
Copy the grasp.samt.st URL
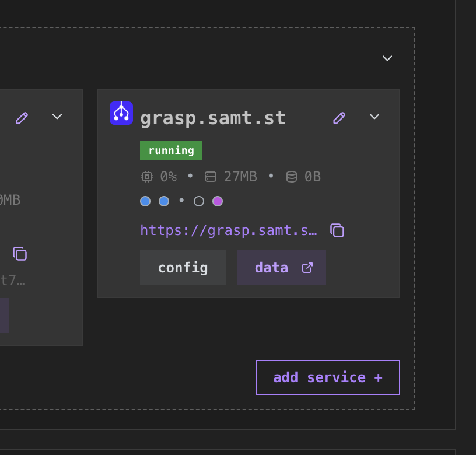[x=337, y=230]
